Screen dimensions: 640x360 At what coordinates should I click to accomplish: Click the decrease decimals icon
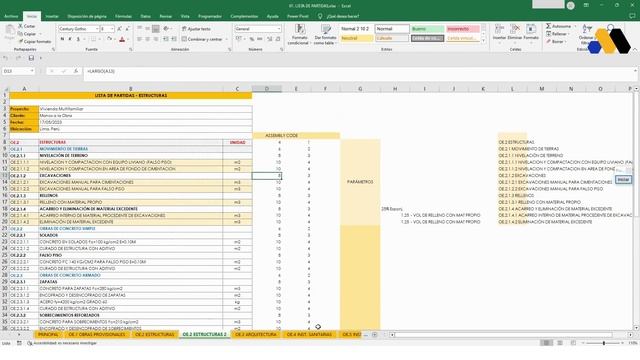(x=278, y=39)
